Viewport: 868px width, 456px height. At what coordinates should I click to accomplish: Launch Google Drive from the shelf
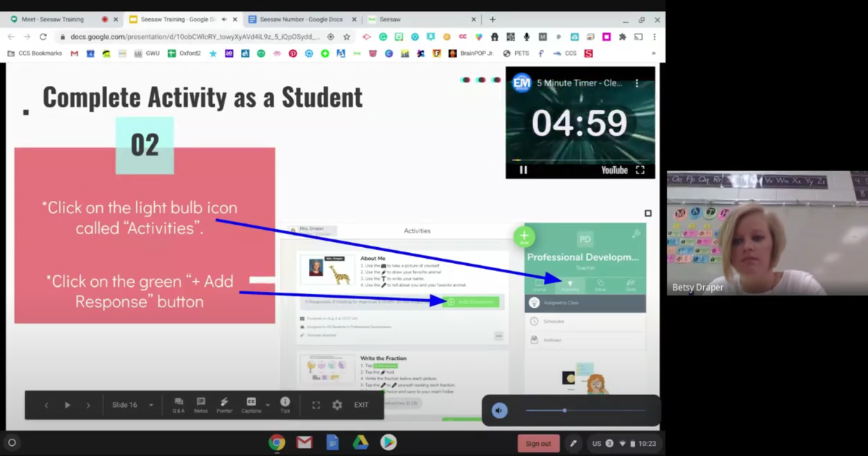360,442
